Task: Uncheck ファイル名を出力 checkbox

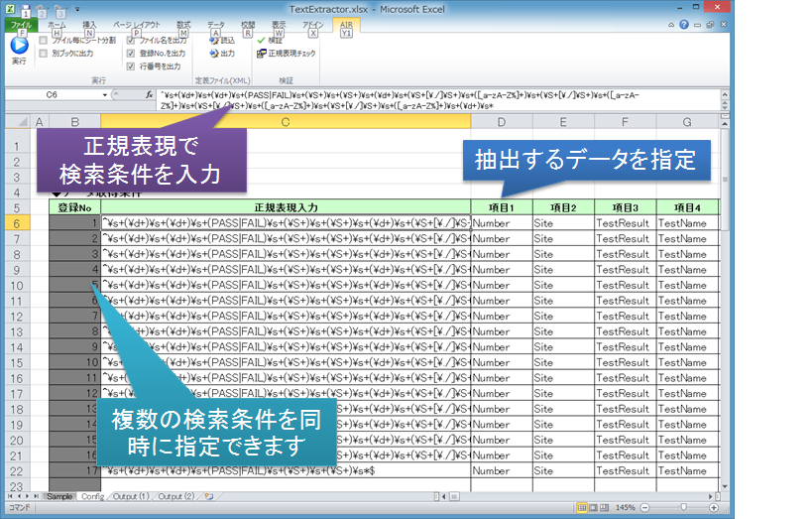Action: tap(131, 40)
